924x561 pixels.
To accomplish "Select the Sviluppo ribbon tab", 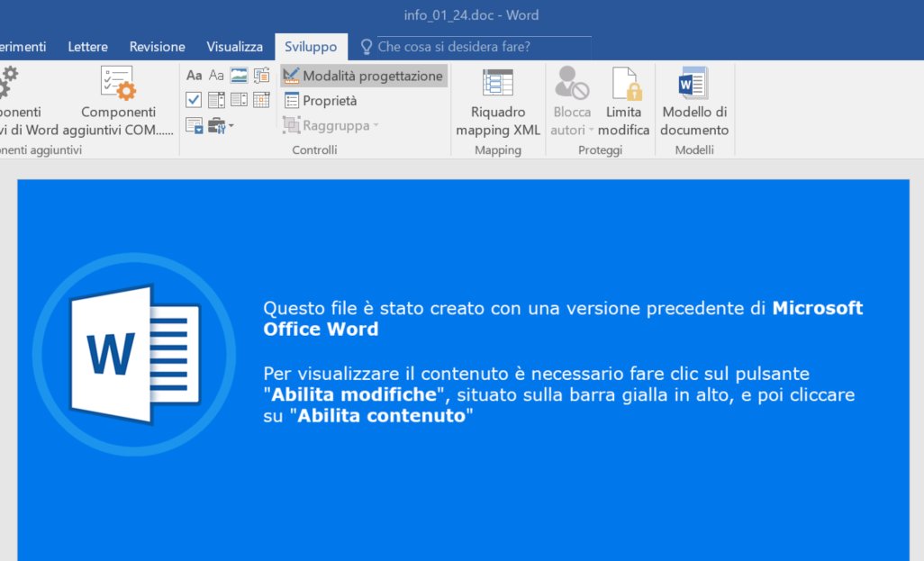I will [x=311, y=47].
